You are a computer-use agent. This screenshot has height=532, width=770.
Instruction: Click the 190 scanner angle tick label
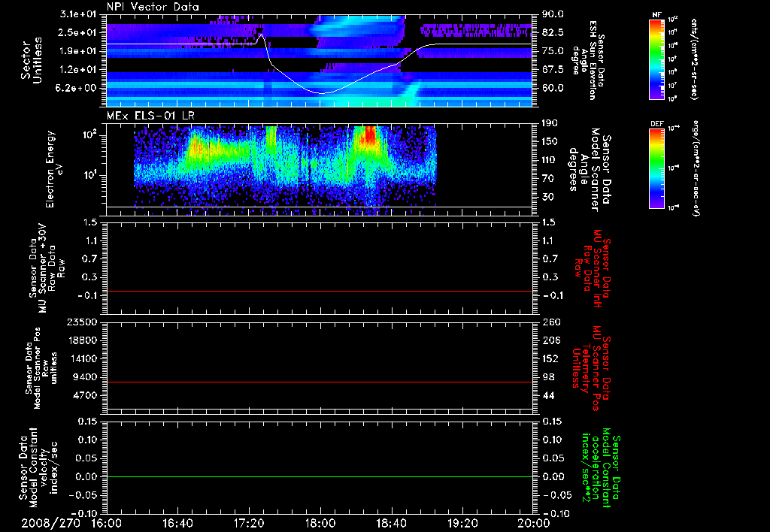tap(550, 122)
